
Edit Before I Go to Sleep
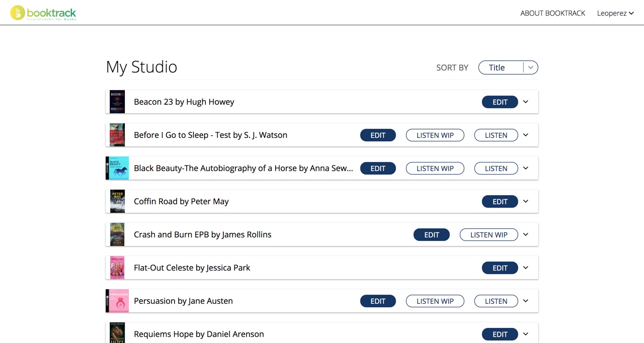[x=378, y=135]
